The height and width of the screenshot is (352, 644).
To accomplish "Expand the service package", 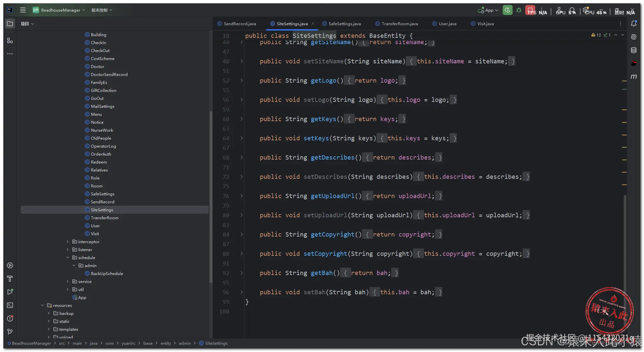I will pos(68,281).
